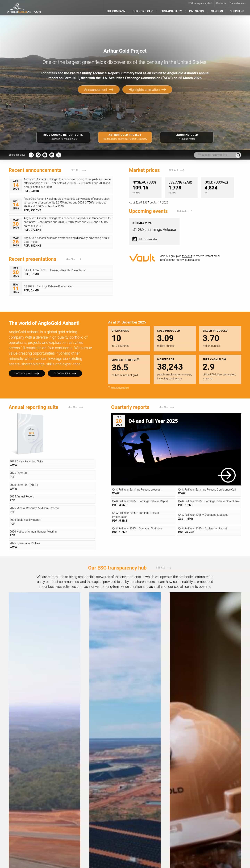Open ESG transparency hub top link
This screenshot has width=250, height=868.
[201, 3]
